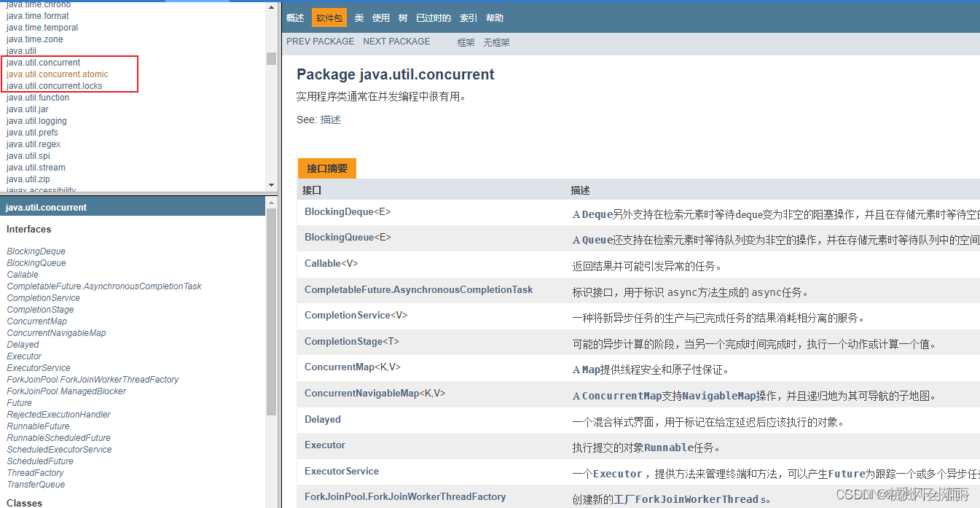Open Callable in left class list
980x508 pixels.
23,275
